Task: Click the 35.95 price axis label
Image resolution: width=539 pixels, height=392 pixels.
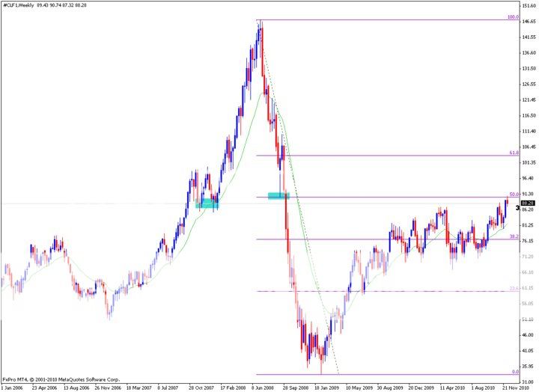Action: coord(529,367)
